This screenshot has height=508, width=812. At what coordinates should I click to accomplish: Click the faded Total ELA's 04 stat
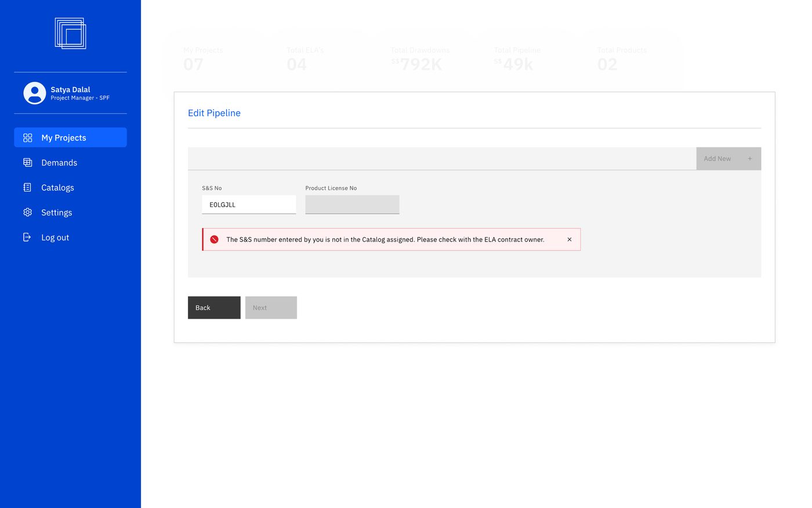click(305, 59)
